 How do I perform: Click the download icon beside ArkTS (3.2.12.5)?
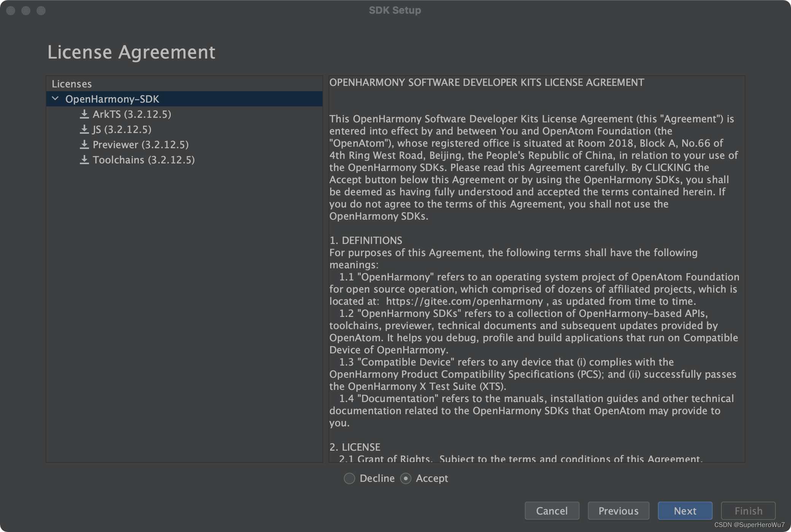pos(84,114)
